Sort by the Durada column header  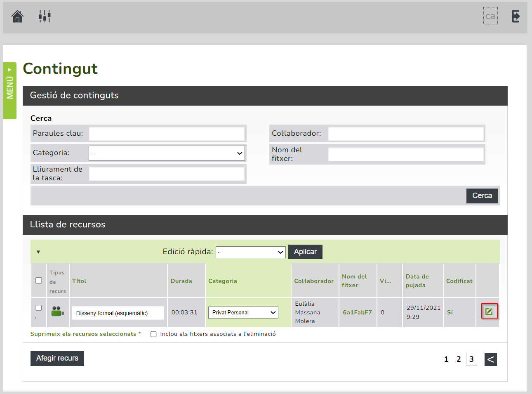click(x=181, y=281)
